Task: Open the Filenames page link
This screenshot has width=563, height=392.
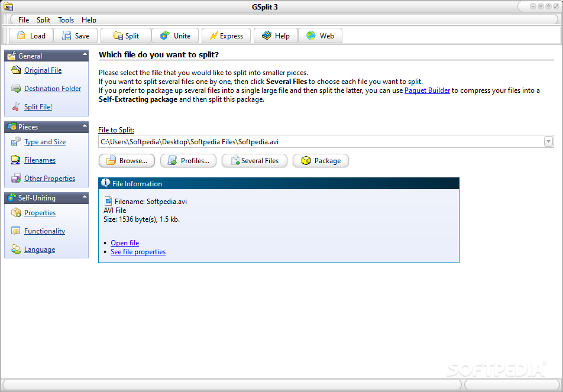Action: (40, 160)
